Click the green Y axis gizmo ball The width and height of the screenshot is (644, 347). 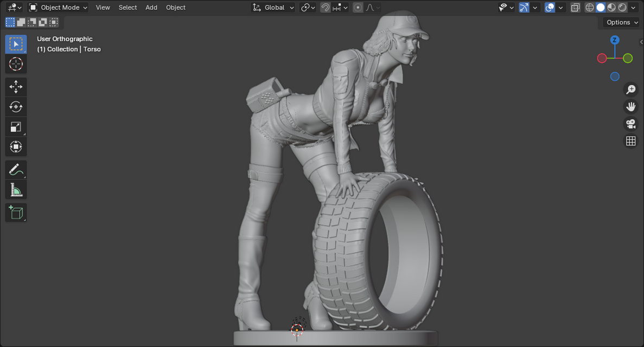pyautogui.click(x=628, y=59)
